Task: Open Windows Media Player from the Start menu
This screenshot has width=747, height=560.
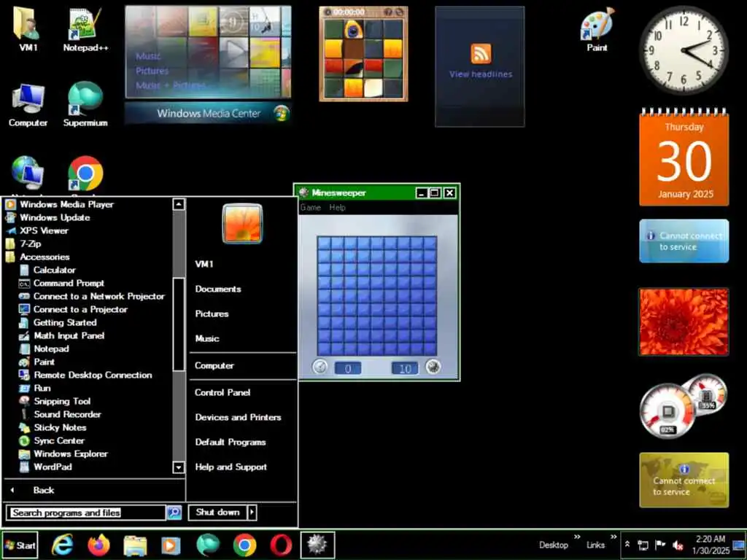Action: (x=60, y=204)
